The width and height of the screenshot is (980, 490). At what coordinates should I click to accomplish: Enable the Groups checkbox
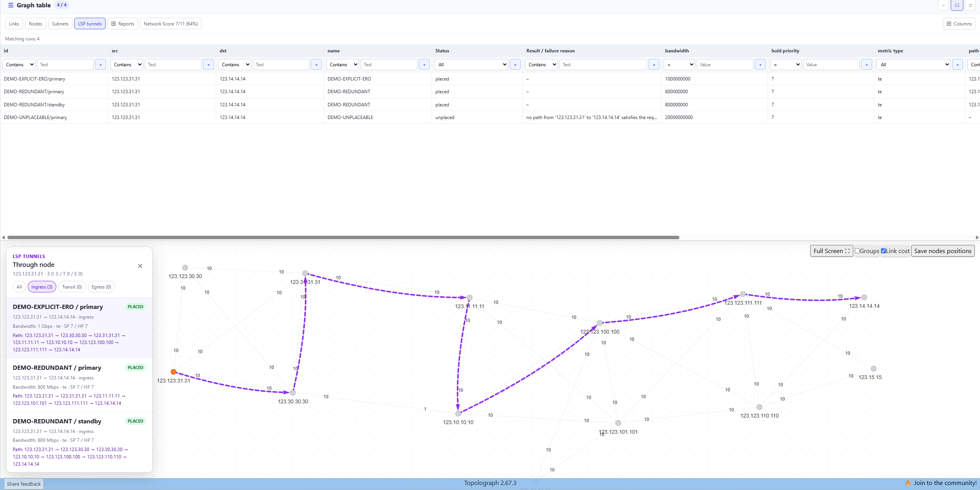pyautogui.click(x=857, y=251)
